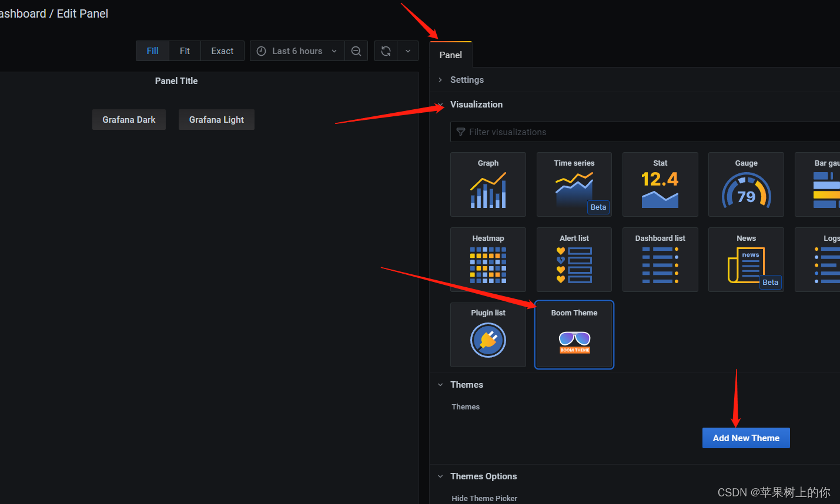Viewport: 840px width, 504px height.
Task: Pick the Alert list visualization
Action: click(x=574, y=260)
